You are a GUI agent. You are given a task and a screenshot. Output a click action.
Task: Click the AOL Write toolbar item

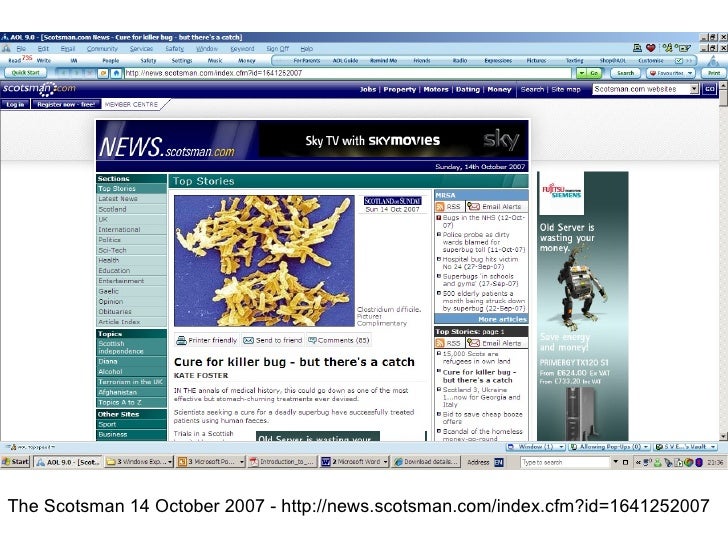[44, 61]
